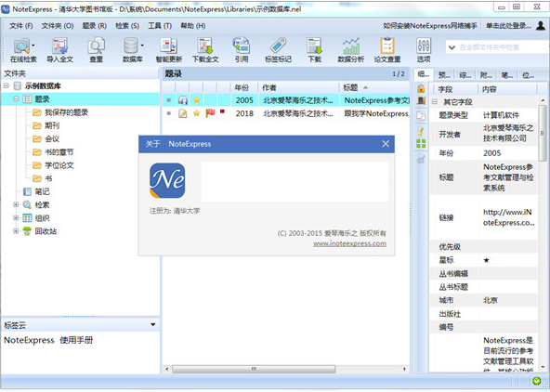Screen dimensions: 550x392
Task: Click the 导入全文 import full text icon
Action: pyautogui.click(x=59, y=50)
